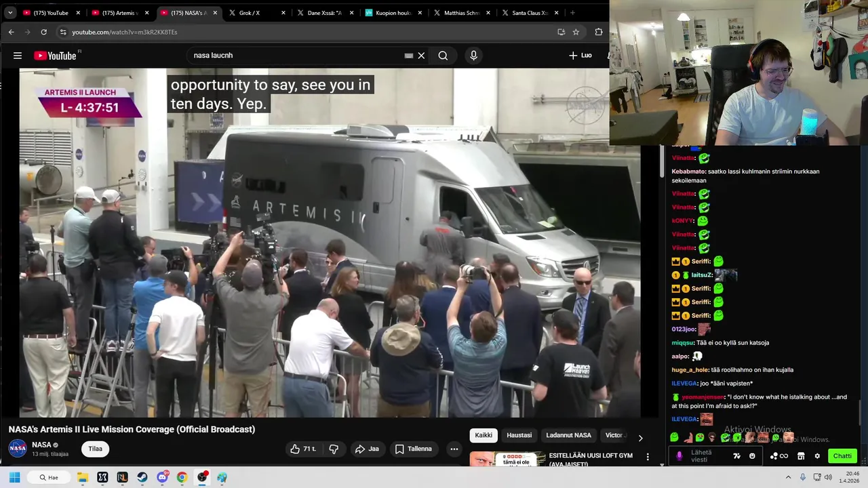Switch to the '(175) Artemis' tab
The height and width of the screenshot is (488, 868).
119,13
